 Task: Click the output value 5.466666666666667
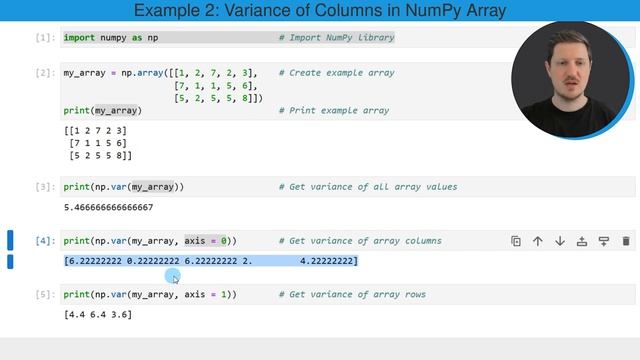109,207
